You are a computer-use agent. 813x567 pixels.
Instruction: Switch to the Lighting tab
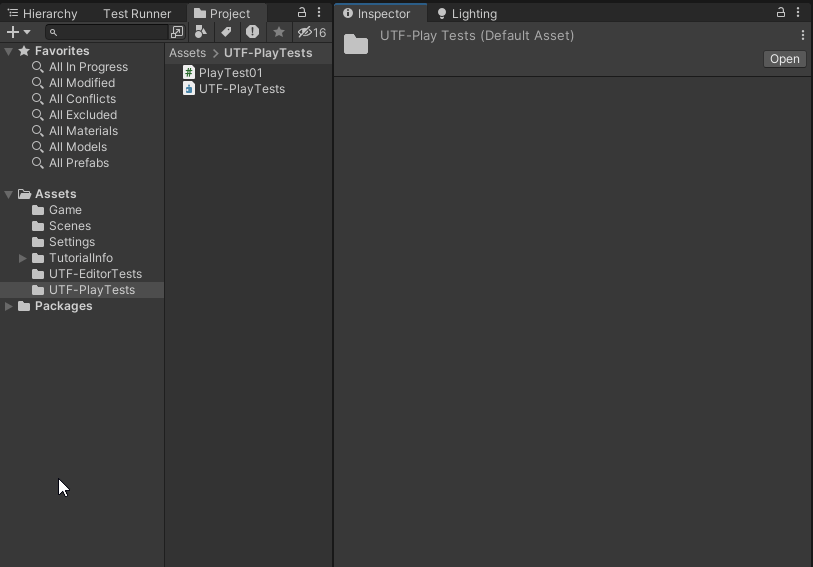click(467, 13)
